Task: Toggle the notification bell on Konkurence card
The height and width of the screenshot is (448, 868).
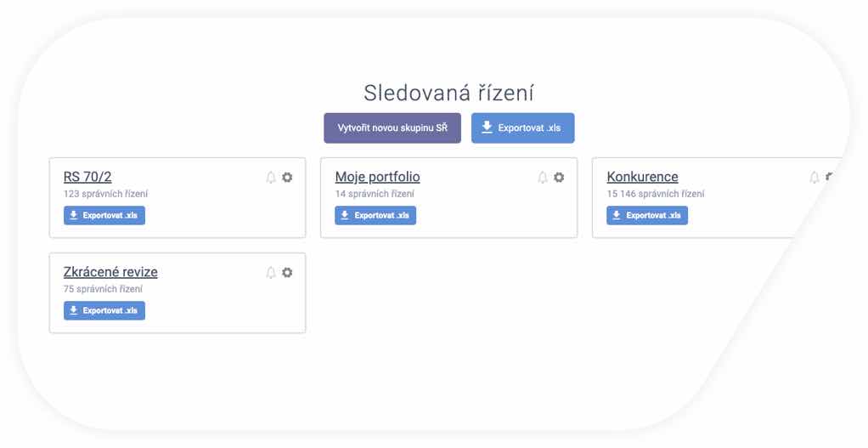Action: [814, 177]
